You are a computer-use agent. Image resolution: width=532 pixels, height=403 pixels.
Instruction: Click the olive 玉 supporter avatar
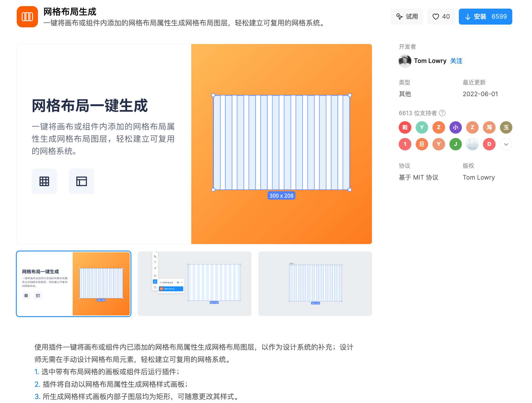coord(506,127)
